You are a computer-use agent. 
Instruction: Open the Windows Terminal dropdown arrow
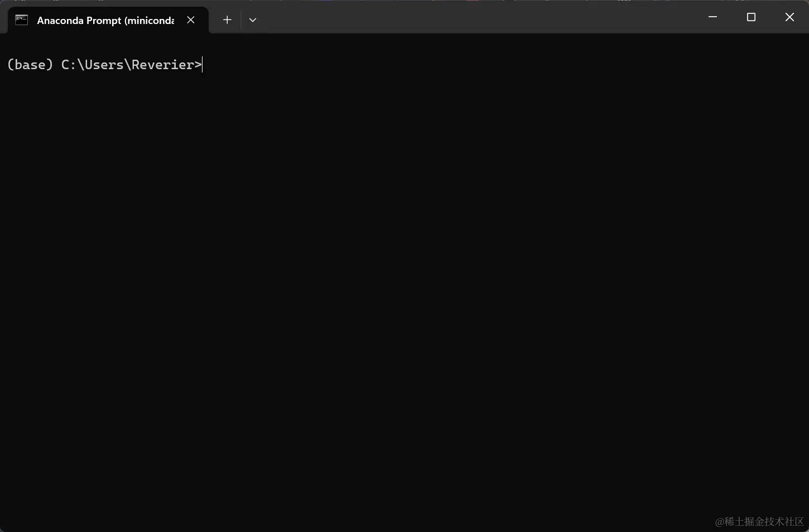coord(252,20)
